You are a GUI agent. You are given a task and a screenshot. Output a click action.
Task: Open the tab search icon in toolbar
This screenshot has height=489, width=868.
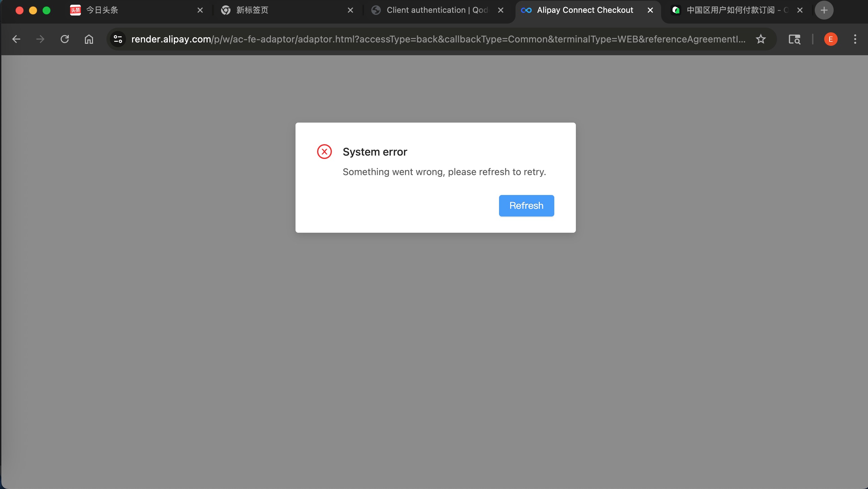[794, 39]
